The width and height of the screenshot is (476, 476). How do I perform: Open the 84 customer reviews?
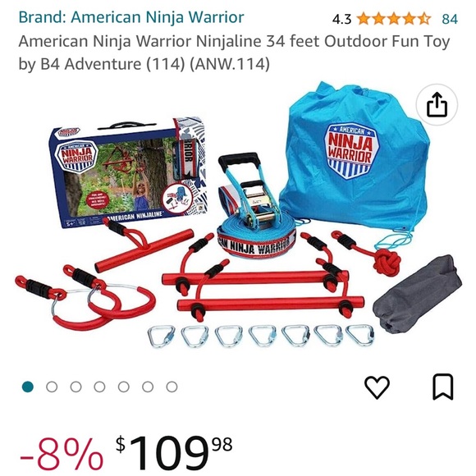(450, 19)
